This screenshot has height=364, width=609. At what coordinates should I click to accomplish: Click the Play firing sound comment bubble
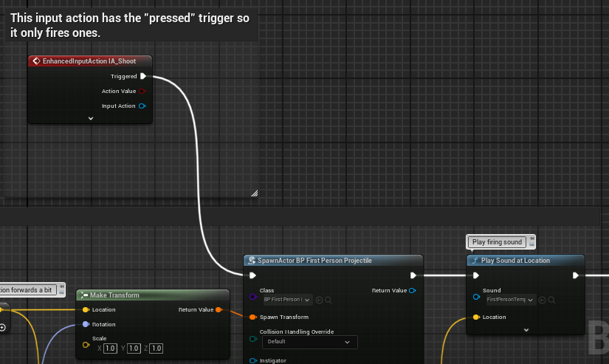(497, 242)
